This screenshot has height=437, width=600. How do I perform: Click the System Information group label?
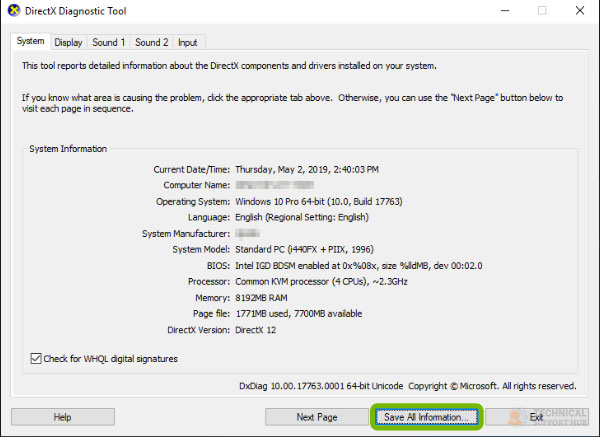pyautogui.click(x=68, y=149)
